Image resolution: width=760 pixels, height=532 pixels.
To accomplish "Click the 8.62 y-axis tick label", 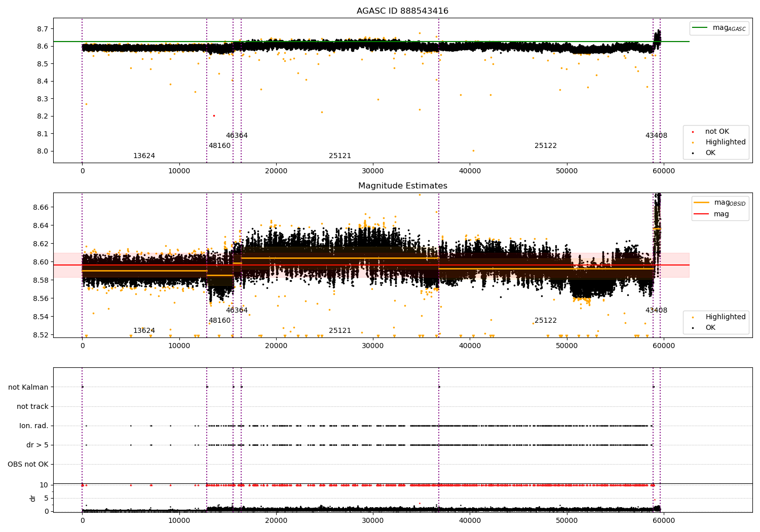I will click(41, 244).
